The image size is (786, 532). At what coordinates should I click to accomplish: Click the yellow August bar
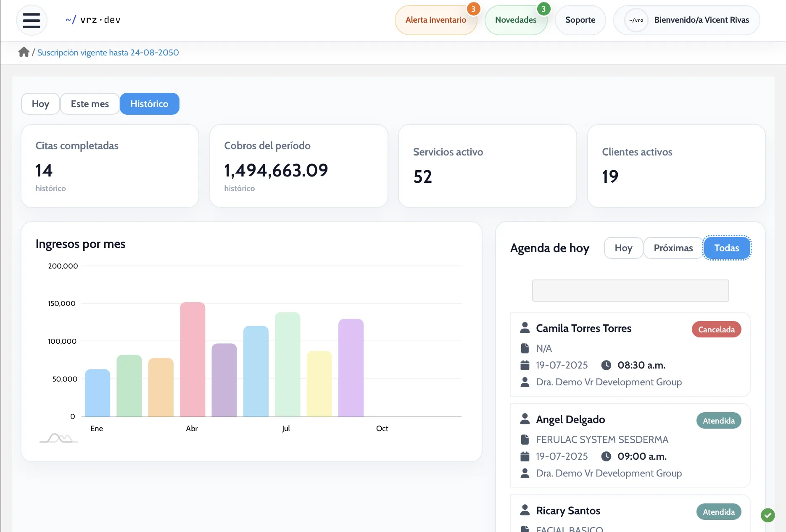(x=319, y=384)
